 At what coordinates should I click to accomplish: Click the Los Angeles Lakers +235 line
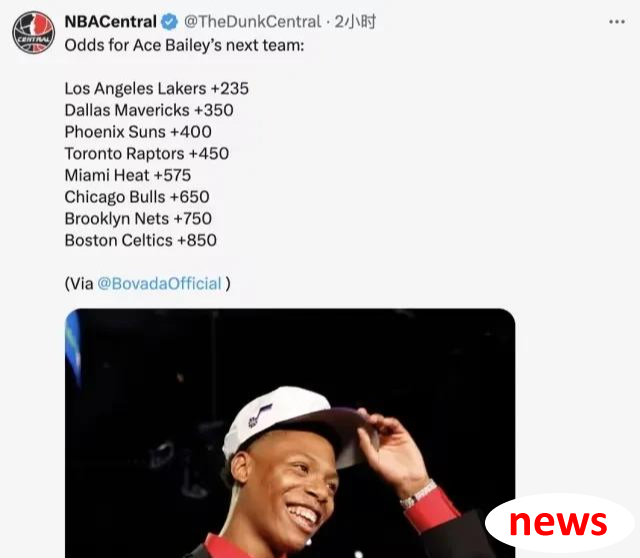pos(157,89)
